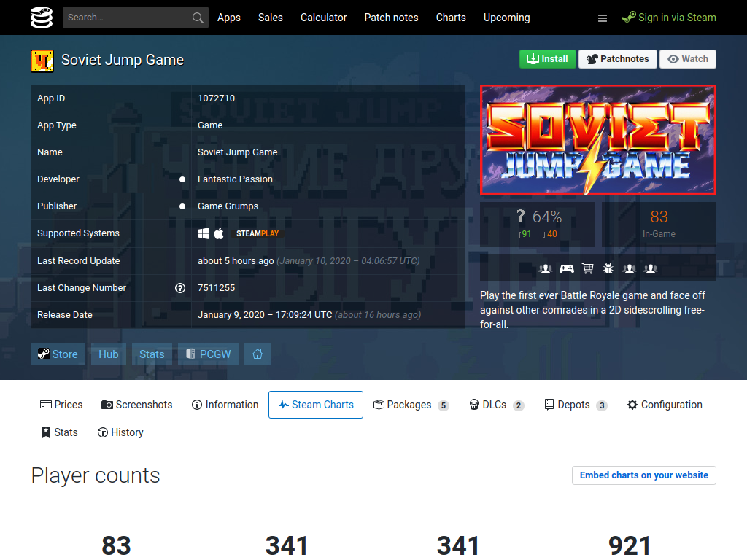Click Sign in via Steam

pos(668,17)
